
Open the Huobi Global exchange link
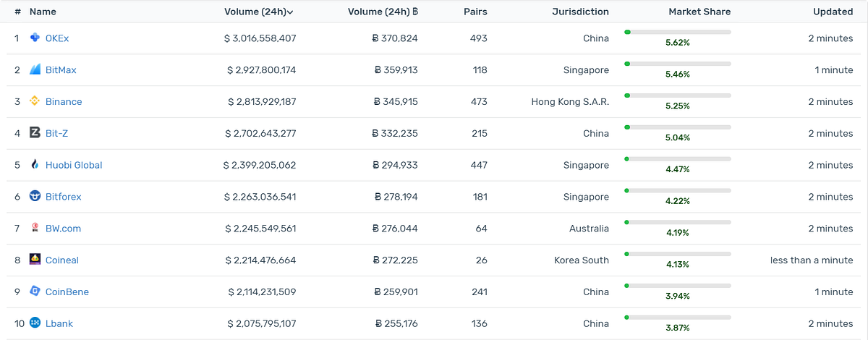[74, 166]
